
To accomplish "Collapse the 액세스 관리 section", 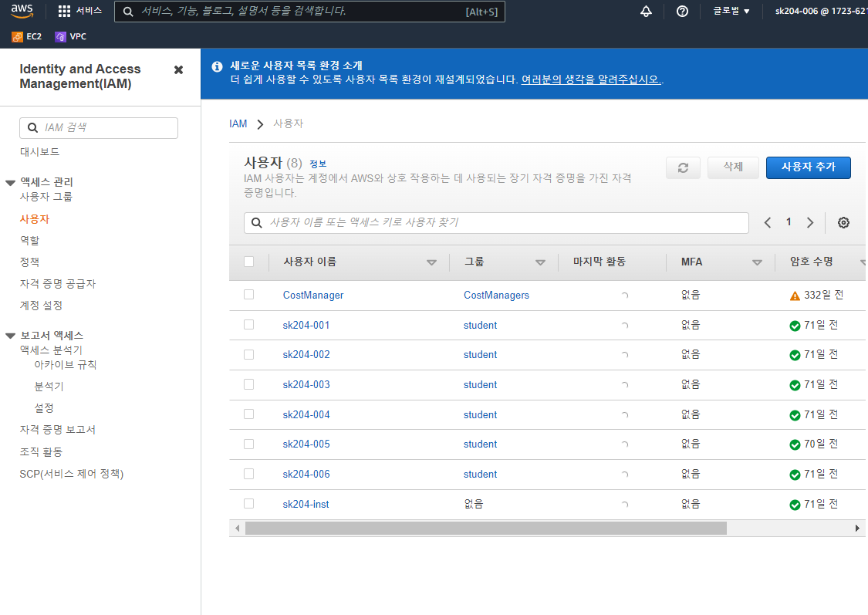I will point(10,183).
